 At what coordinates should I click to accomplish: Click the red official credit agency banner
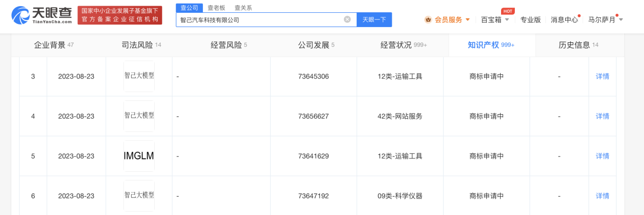pos(120,15)
